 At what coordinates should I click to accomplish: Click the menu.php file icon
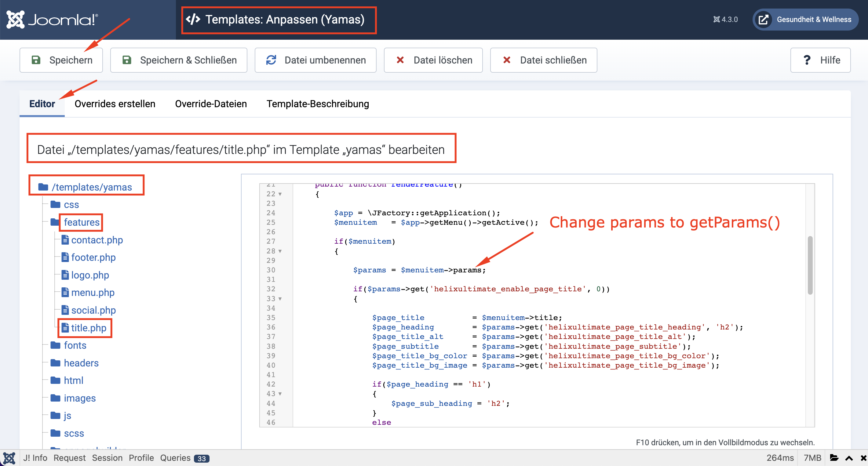click(x=65, y=292)
